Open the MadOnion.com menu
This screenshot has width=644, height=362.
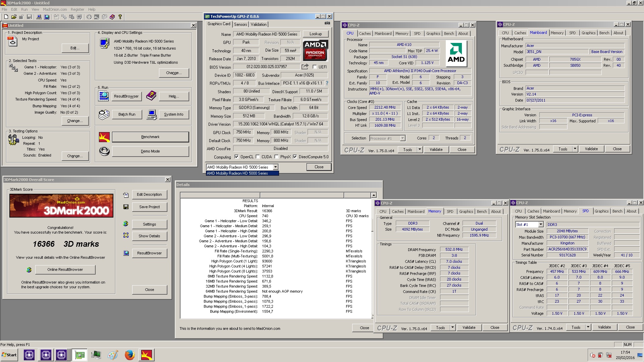55,9
